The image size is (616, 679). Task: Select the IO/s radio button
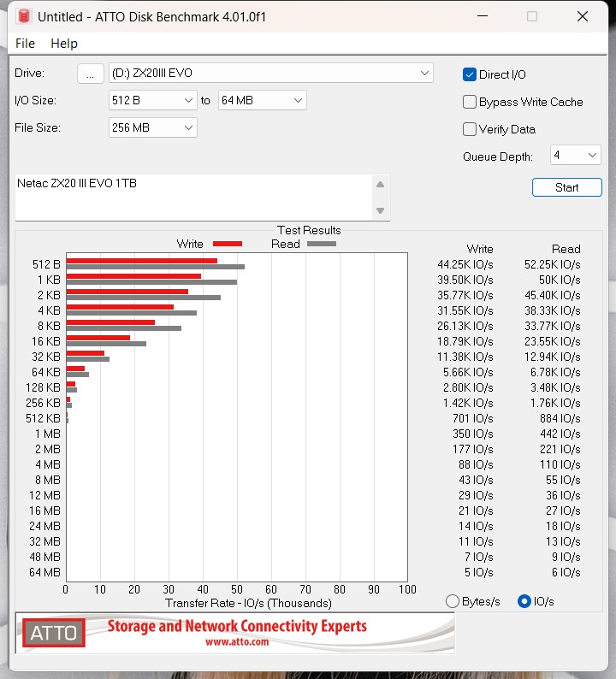[x=524, y=601]
